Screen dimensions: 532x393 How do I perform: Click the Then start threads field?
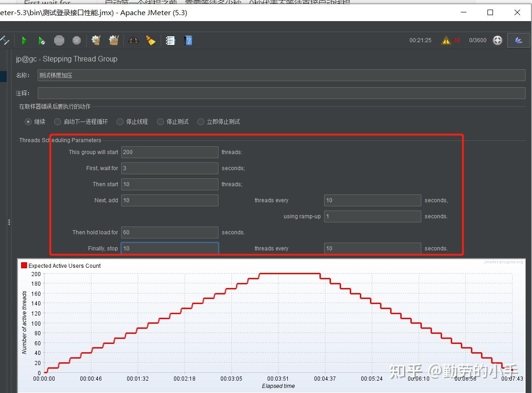(x=170, y=184)
